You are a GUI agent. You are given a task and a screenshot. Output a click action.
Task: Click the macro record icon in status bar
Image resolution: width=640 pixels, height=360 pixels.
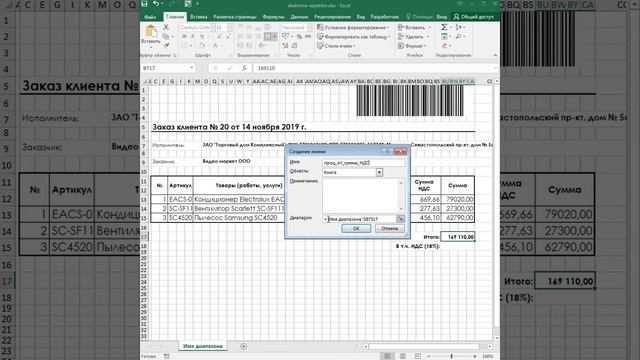coord(167,356)
